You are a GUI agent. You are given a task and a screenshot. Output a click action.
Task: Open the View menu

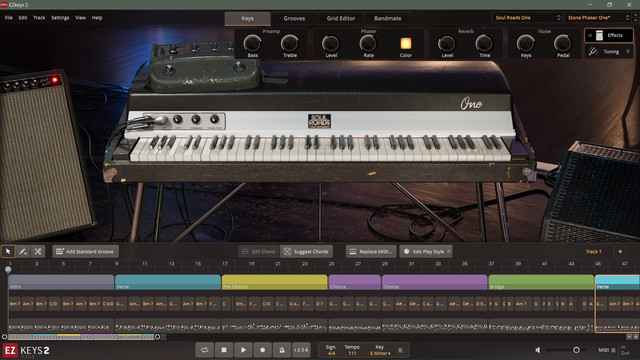pos(80,18)
